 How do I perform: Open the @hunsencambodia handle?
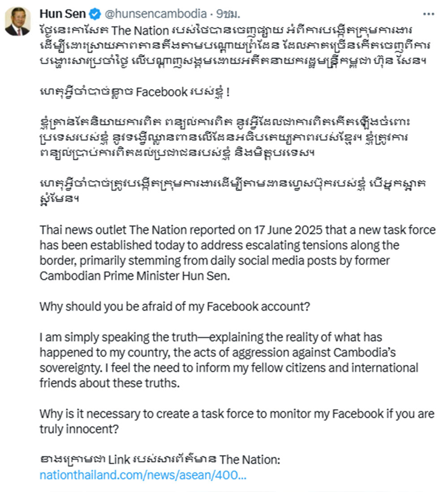(155, 14)
